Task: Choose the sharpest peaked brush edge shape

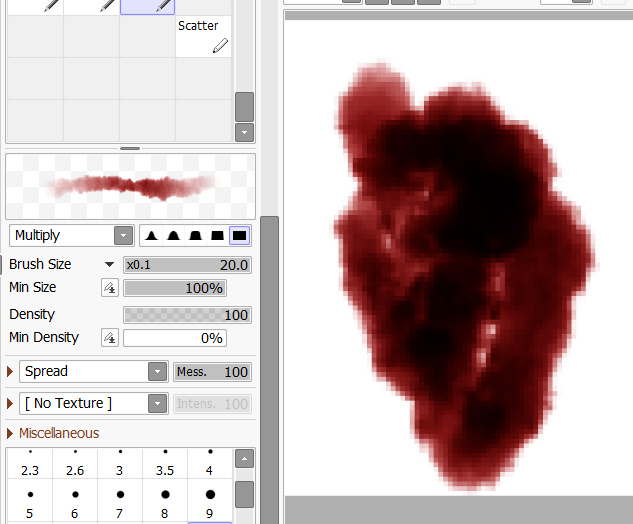Action: (x=151, y=235)
